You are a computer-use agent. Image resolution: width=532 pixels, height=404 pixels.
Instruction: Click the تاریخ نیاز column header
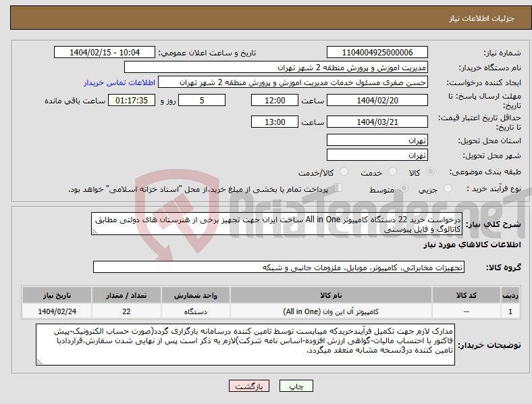(57, 295)
